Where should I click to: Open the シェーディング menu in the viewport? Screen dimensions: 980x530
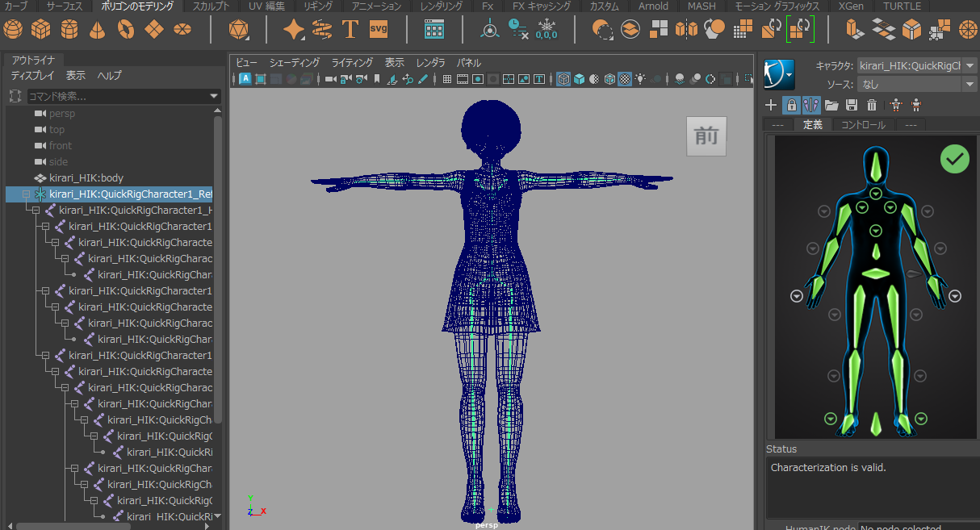pos(295,62)
